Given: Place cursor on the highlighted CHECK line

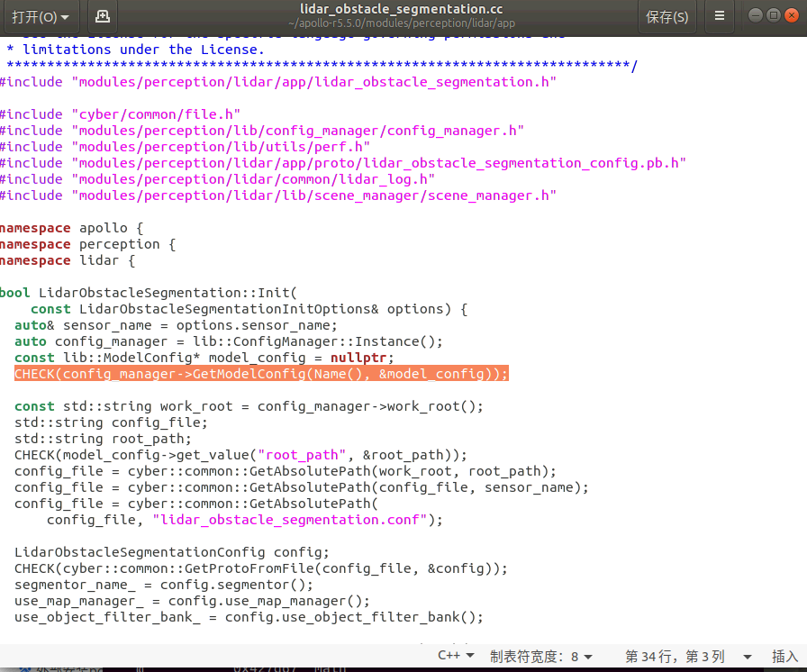Looking at the screenshot, I should [x=261, y=373].
